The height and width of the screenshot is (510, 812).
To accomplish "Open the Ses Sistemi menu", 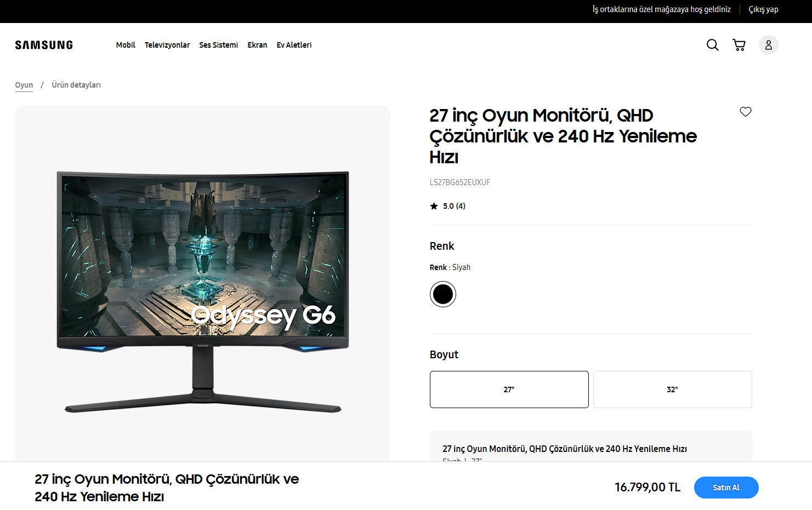I will point(218,45).
